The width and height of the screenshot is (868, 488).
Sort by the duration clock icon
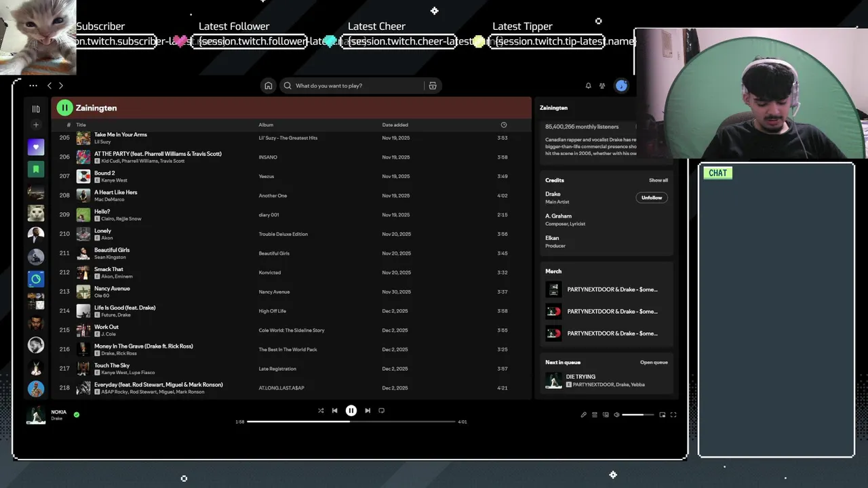[x=503, y=125]
